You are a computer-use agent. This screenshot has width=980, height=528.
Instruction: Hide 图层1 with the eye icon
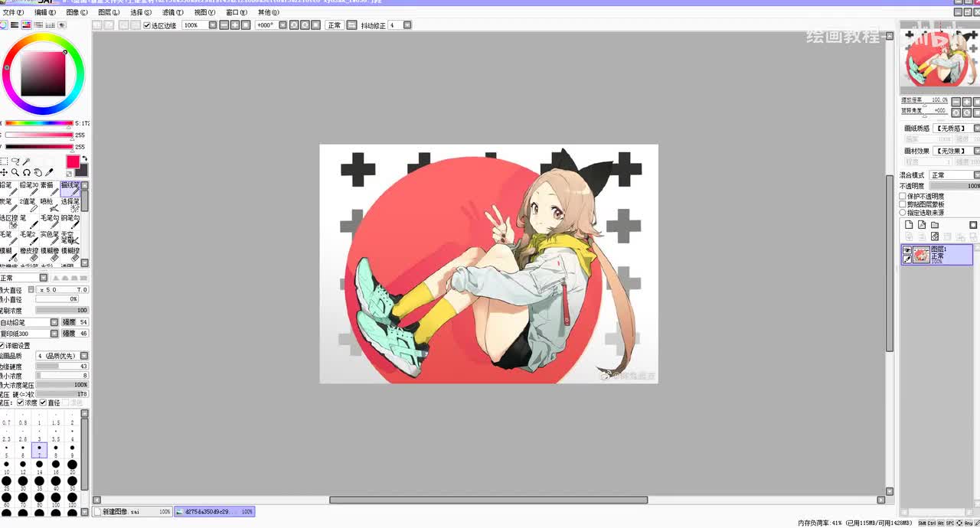[x=907, y=250]
